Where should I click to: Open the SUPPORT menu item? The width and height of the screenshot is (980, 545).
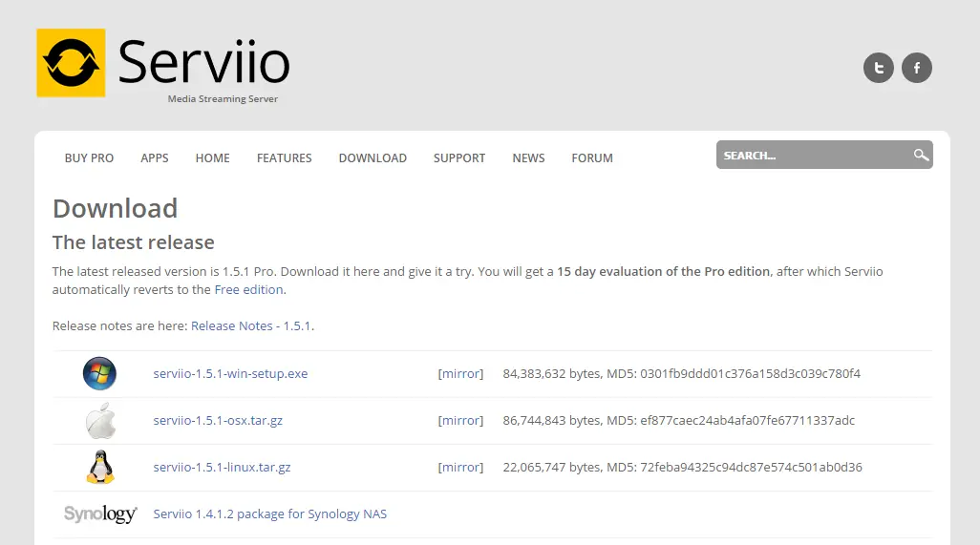[x=459, y=157]
